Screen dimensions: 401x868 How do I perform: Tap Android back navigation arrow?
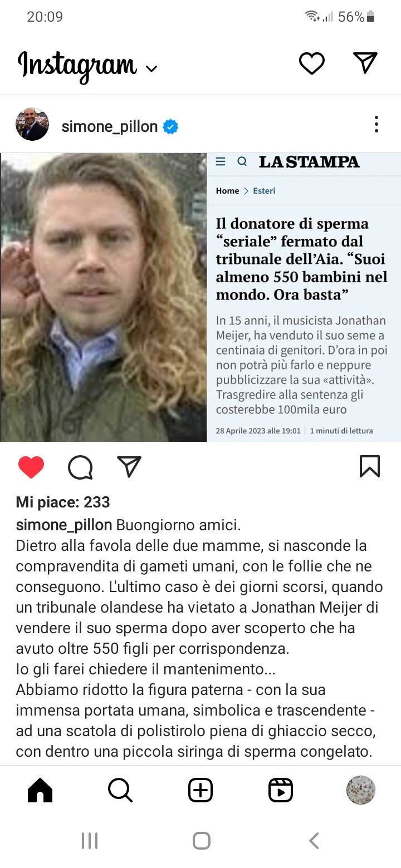click(x=314, y=841)
